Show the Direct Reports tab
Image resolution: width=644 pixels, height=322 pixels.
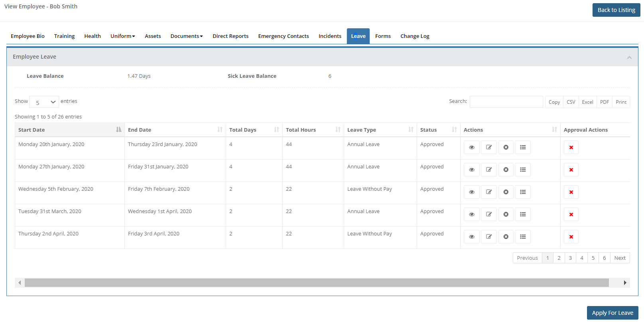(230, 36)
